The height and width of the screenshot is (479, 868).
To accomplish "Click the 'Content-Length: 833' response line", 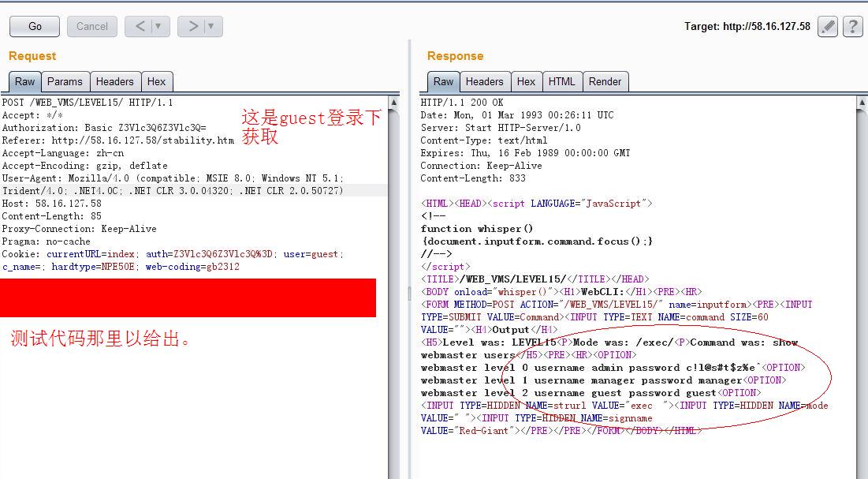I will [x=473, y=178].
